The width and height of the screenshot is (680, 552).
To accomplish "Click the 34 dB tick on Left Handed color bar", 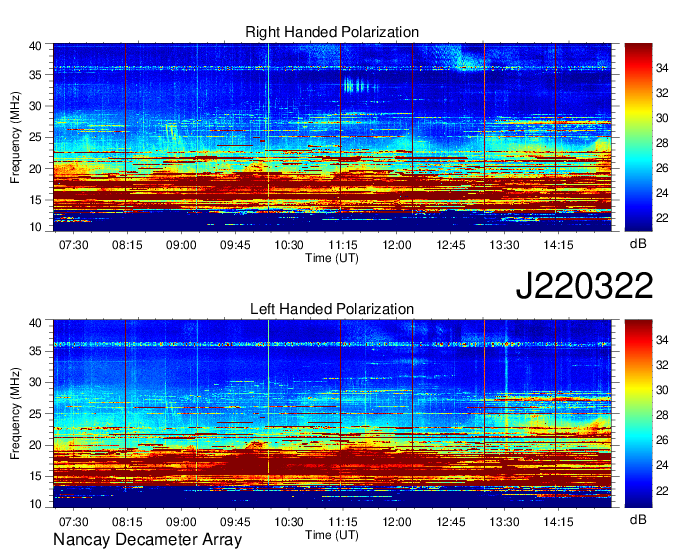I will tap(662, 340).
